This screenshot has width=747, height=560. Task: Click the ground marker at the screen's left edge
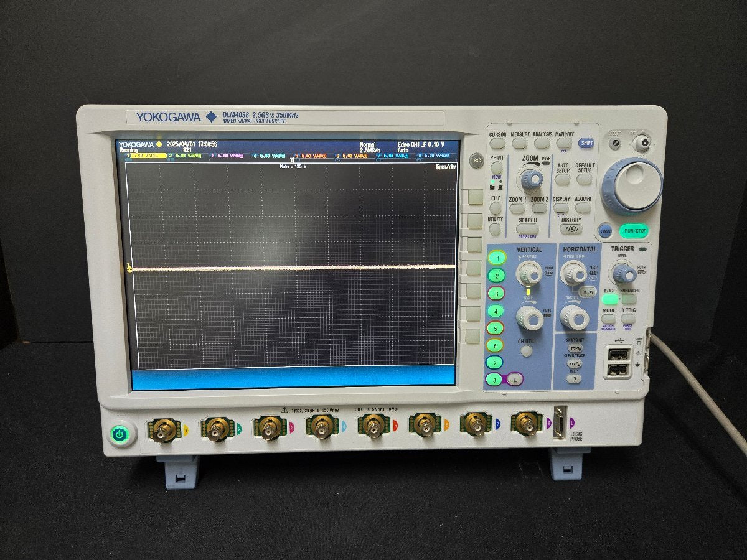[129, 268]
